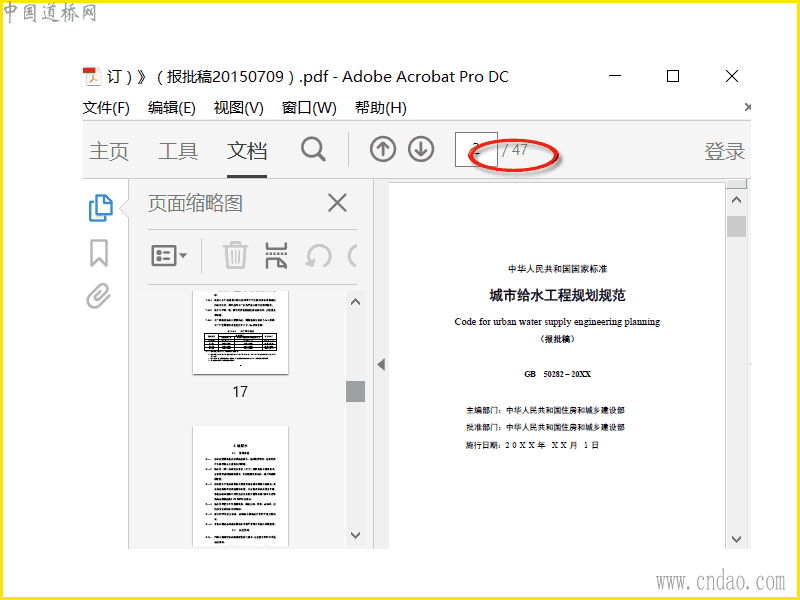This screenshot has width=800, height=600.
Task: Open the 编辑(E) menu
Action: (x=171, y=108)
